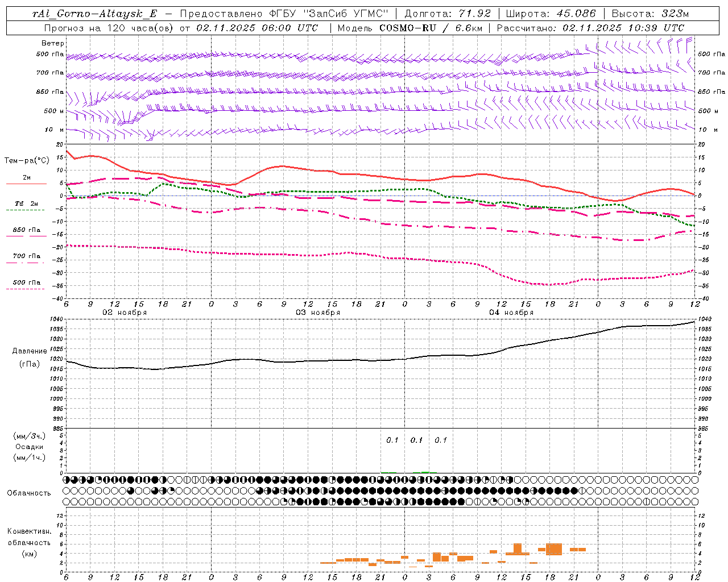This screenshot has height=582, width=728.
Task: Click the (км) unit label for convective cloud
Action: click(30, 554)
